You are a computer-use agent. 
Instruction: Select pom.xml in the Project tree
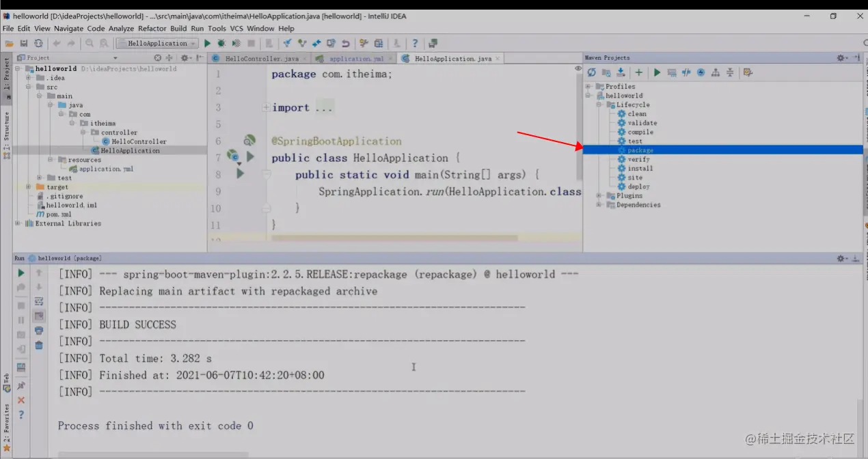pyautogui.click(x=54, y=214)
